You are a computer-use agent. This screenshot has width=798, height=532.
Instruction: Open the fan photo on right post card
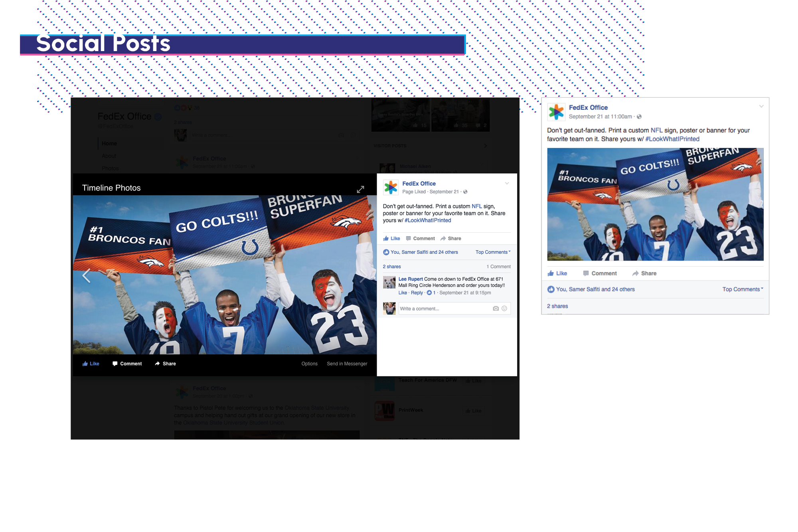[655, 204]
